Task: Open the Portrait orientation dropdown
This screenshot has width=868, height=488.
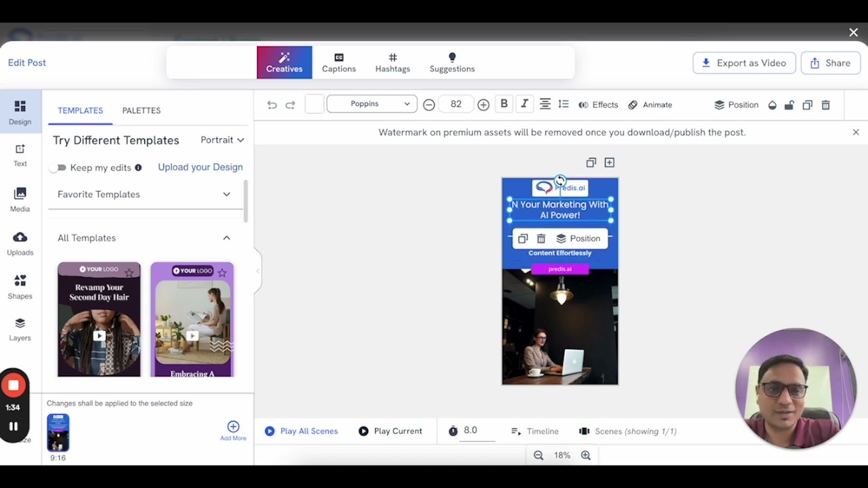Action: click(x=222, y=140)
